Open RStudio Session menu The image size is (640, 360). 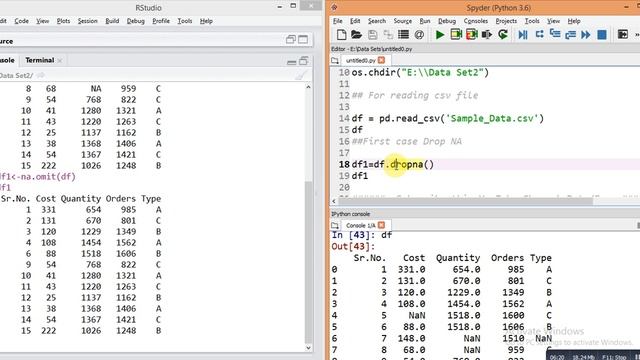click(x=87, y=21)
